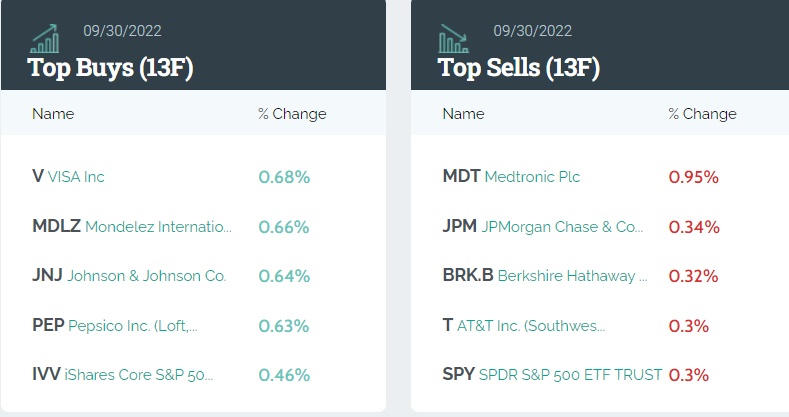Sort Top Buys by % Change header
The image size is (789, 417).
(x=292, y=114)
